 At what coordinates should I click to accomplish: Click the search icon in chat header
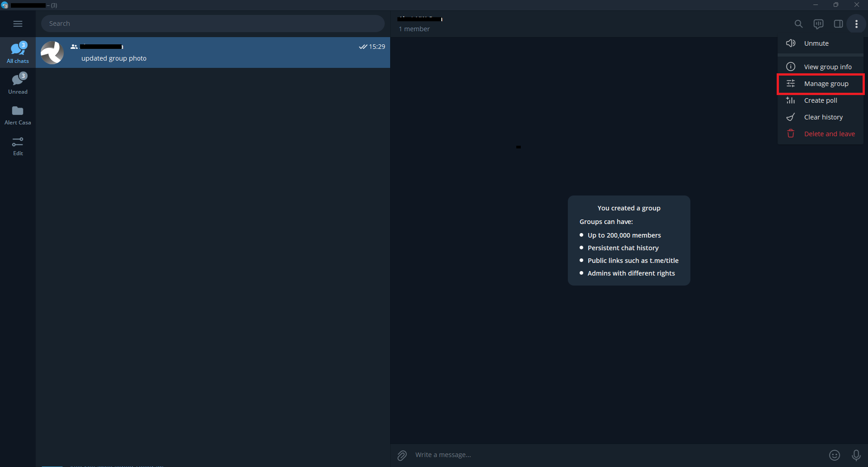[798, 24]
